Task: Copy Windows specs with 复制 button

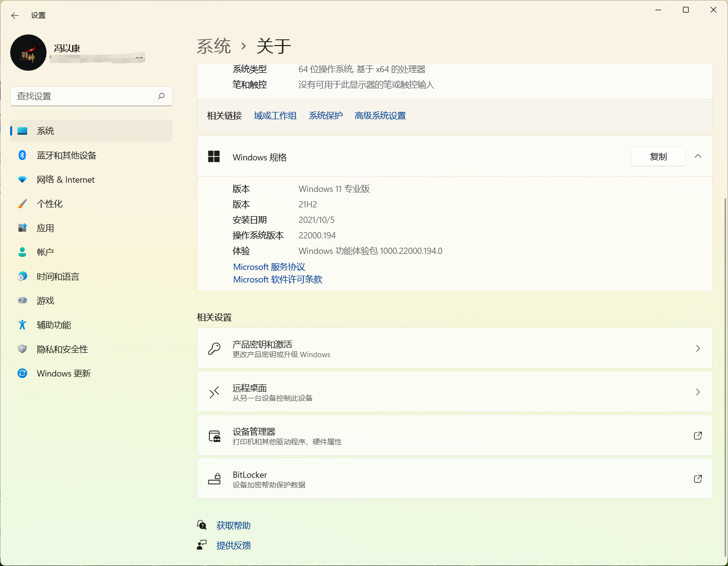Action: [x=658, y=157]
